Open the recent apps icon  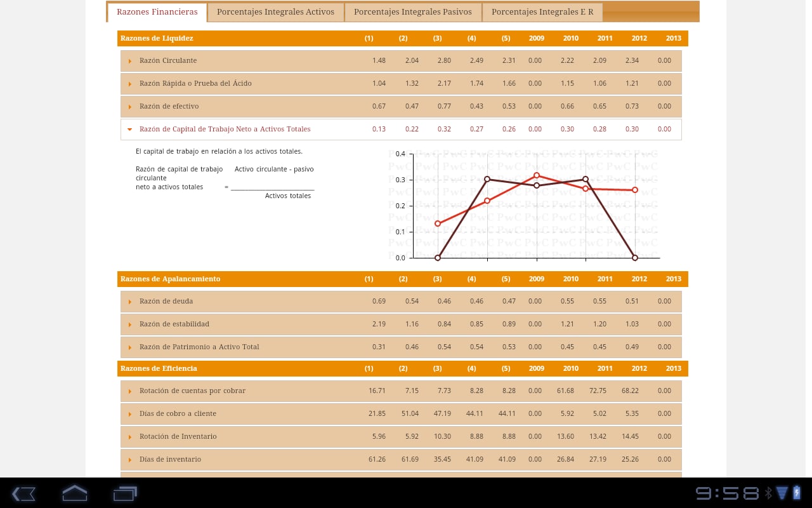[x=125, y=493]
